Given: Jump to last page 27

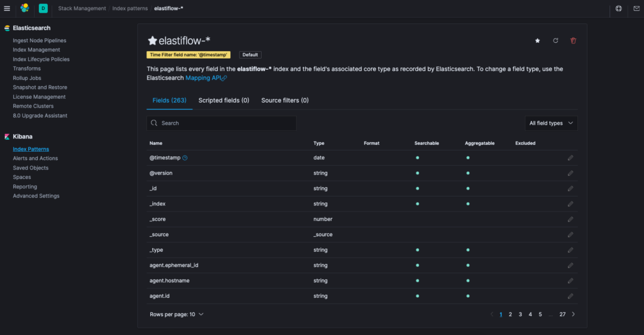Looking at the screenshot, I should point(562,314).
